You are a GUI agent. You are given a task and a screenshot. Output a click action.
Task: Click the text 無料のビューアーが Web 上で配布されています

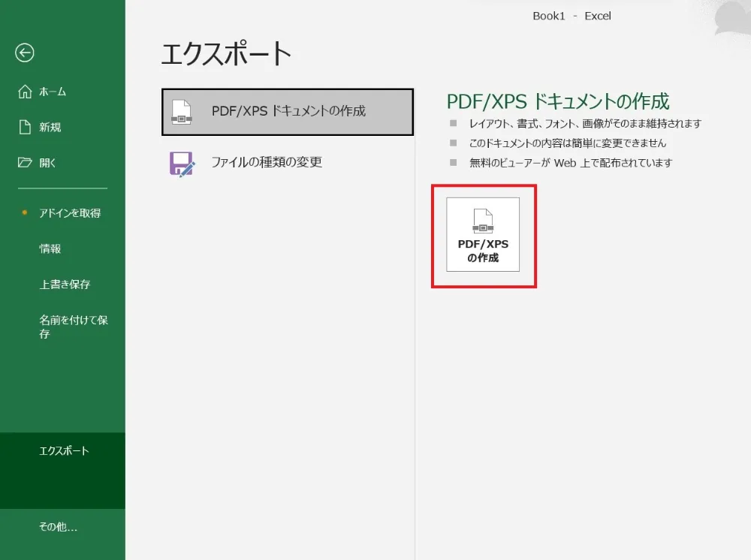point(571,163)
